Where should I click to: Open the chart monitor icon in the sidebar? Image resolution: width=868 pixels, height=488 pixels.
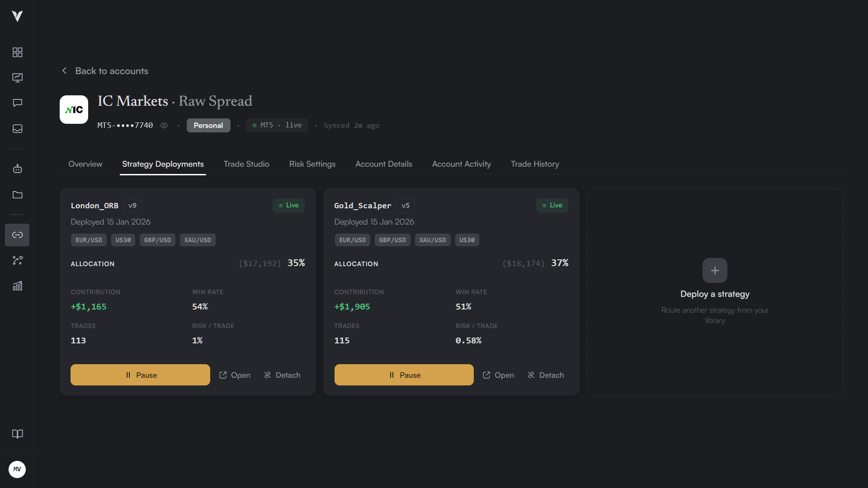click(17, 78)
